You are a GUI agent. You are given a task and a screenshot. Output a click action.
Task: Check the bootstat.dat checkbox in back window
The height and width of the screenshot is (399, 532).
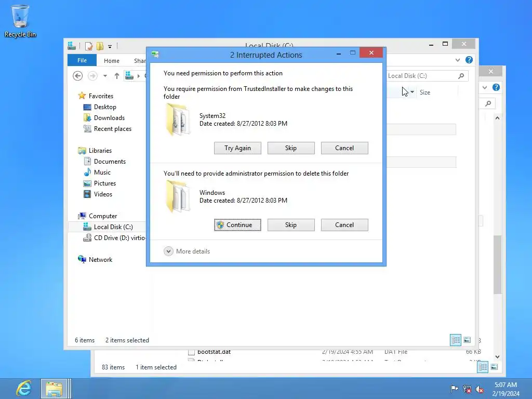pos(191,352)
